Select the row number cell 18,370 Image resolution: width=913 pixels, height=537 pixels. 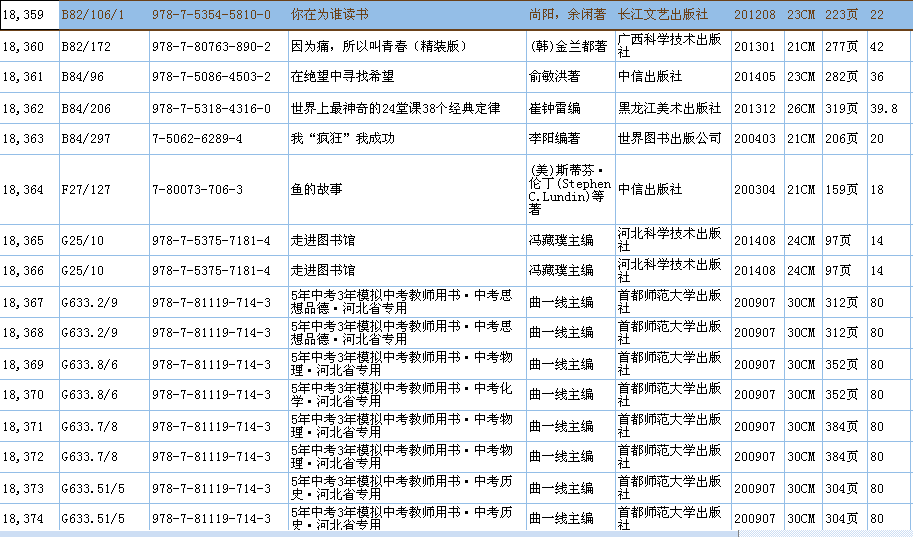30,395
